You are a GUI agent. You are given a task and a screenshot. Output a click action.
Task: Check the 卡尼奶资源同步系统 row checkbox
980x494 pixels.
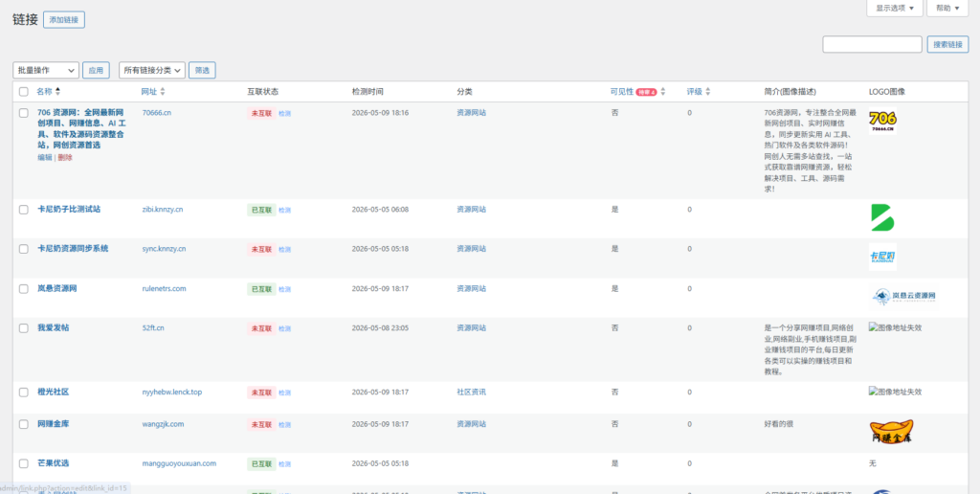click(24, 249)
